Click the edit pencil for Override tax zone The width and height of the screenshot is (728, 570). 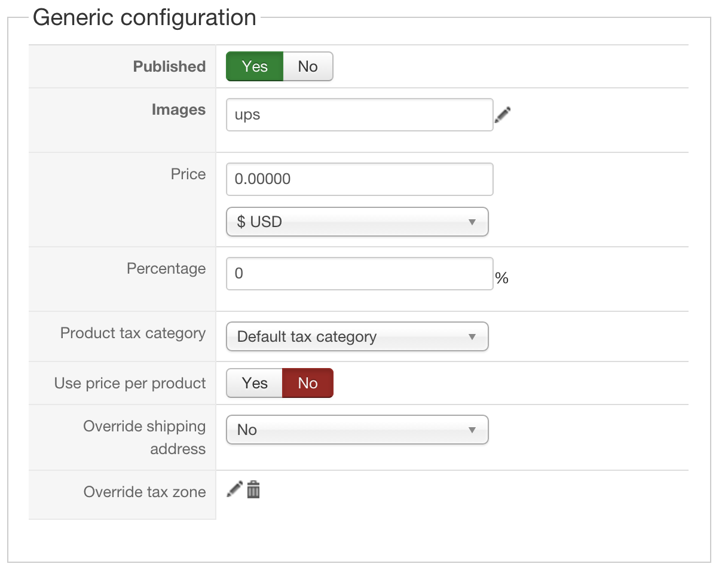[234, 489]
